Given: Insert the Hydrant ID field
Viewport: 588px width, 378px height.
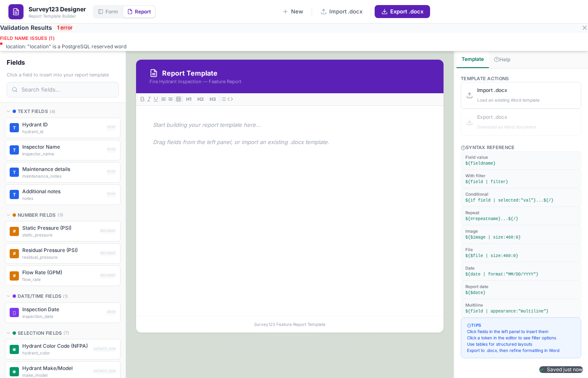Looking at the screenshot, I should coord(63,128).
